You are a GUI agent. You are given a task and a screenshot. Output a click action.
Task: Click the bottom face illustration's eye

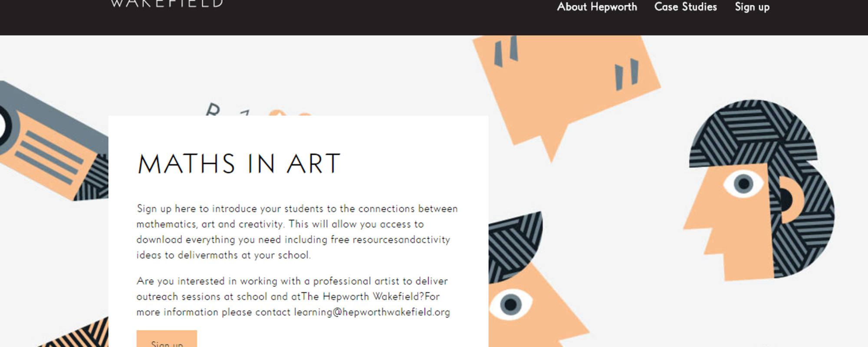click(x=511, y=304)
